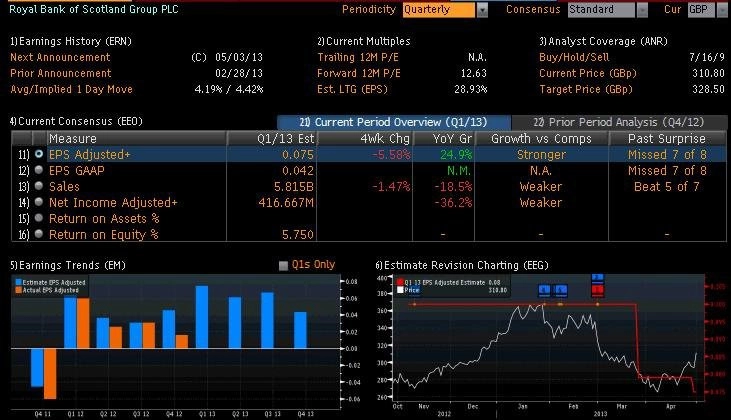Click the Trailing 12M P/E N.A. value
Image resolution: width=731 pixels, height=420 pixels.
[x=477, y=57]
